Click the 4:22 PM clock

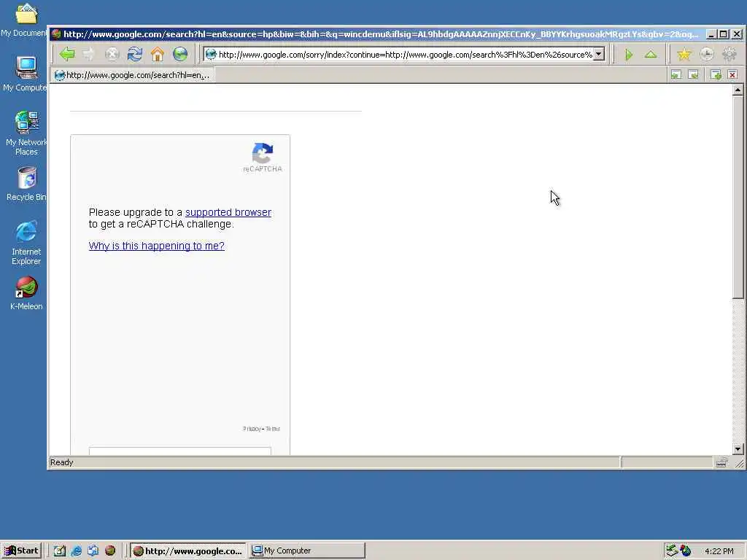719,551
